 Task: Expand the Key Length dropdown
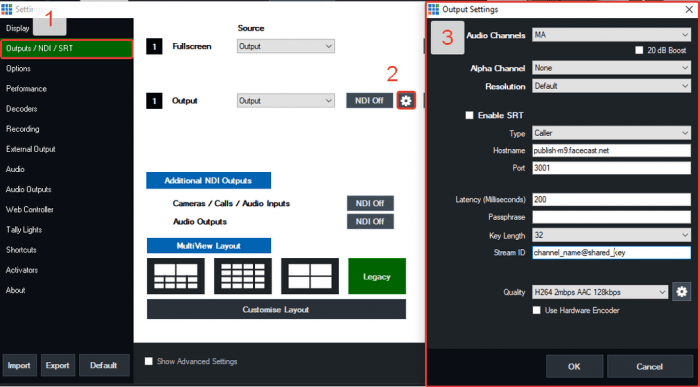click(611, 235)
